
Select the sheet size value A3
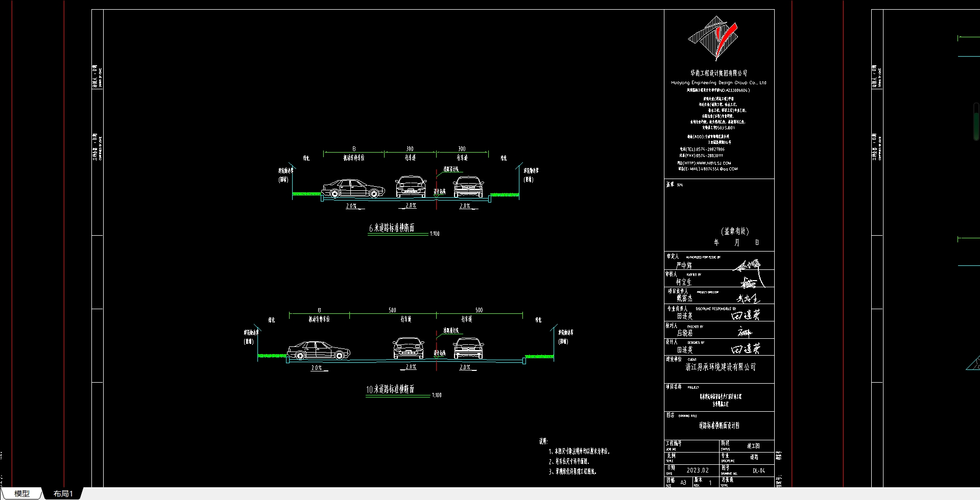click(x=683, y=482)
